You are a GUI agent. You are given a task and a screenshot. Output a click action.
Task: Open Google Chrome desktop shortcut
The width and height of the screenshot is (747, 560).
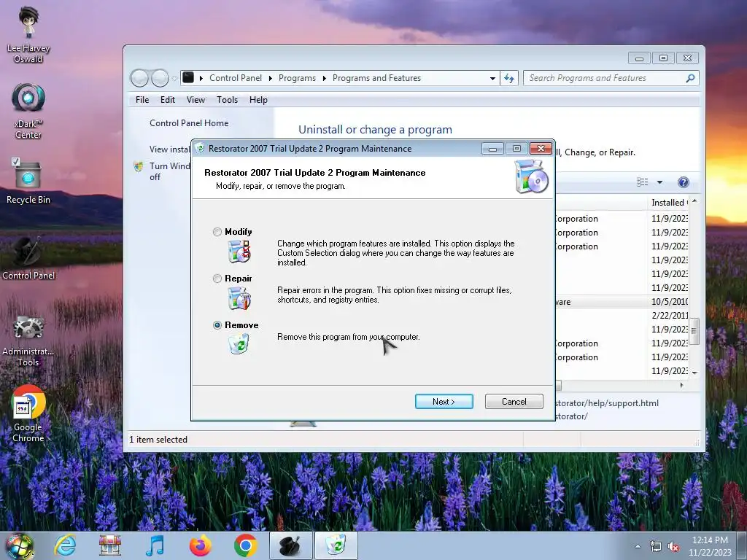pos(28,414)
